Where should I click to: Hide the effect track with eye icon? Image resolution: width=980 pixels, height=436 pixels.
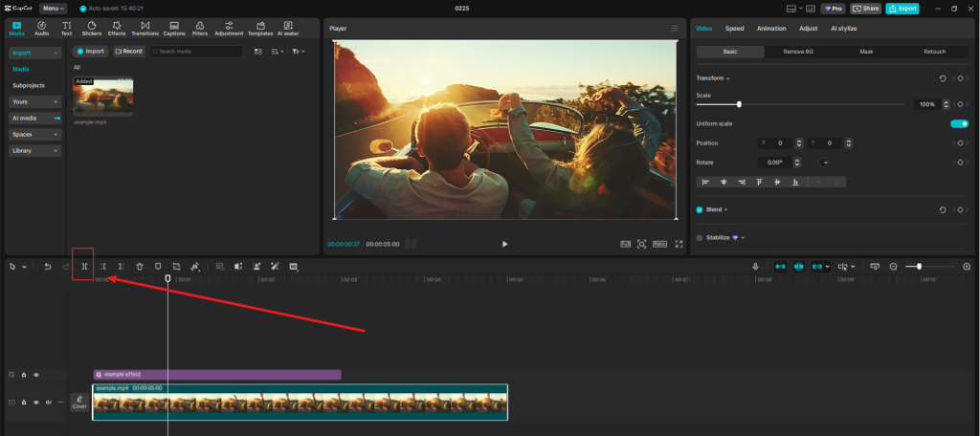click(36, 375)
